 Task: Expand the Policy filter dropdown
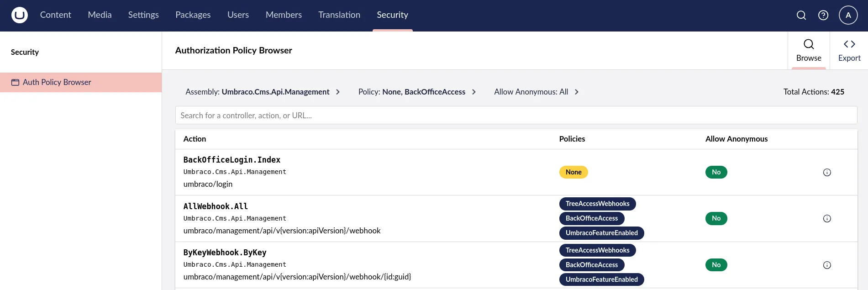click(x=417, y=92)
